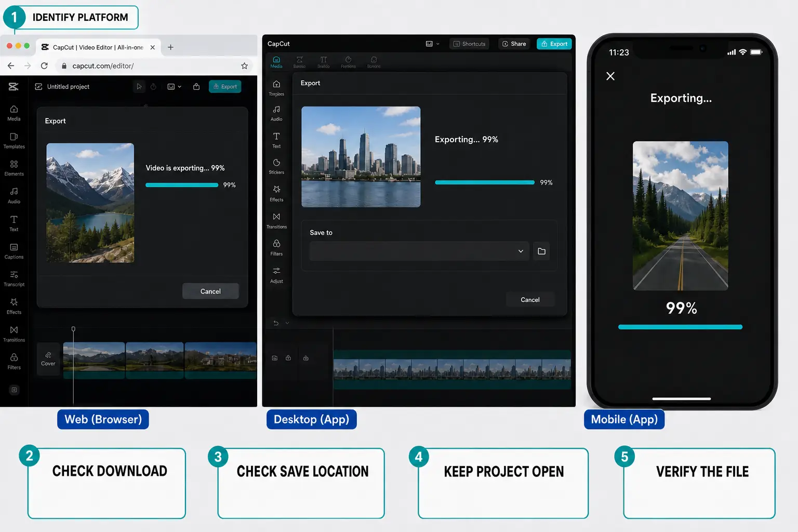This screenshot has height=532, width=798.
Task: Click Export button in web editor
Action: [x=225, y=87]
